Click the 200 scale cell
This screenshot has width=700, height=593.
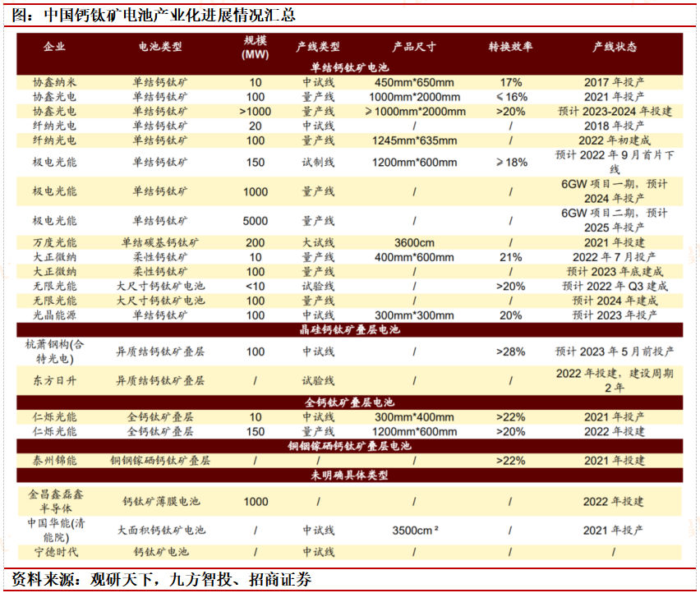[256, 243]
